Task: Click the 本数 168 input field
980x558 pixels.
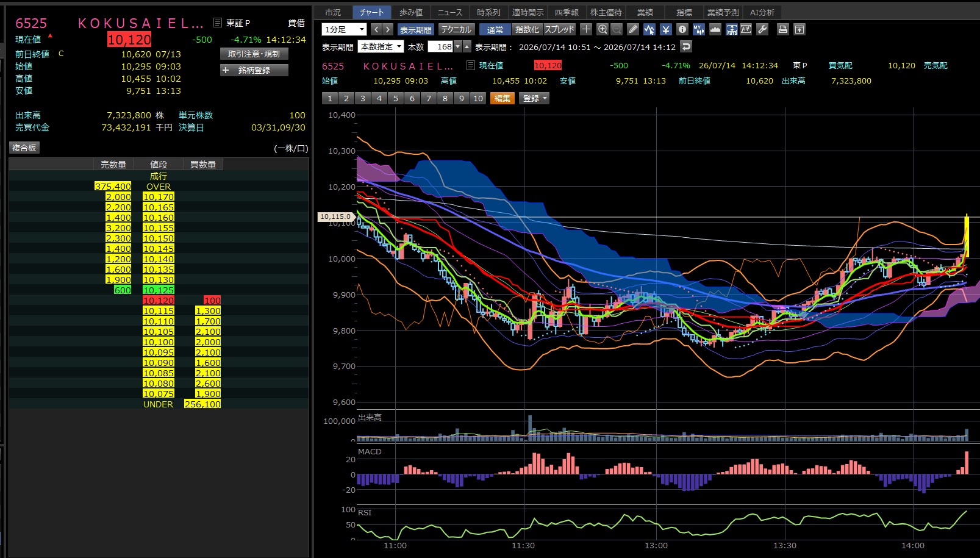Action: 440,47
